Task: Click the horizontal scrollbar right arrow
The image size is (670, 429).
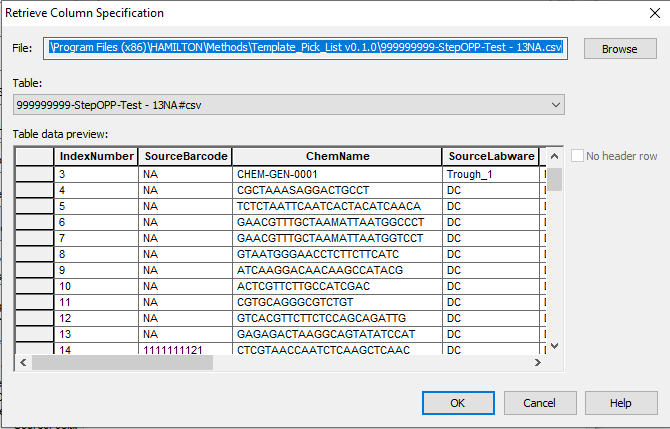Action: point(539,362)
